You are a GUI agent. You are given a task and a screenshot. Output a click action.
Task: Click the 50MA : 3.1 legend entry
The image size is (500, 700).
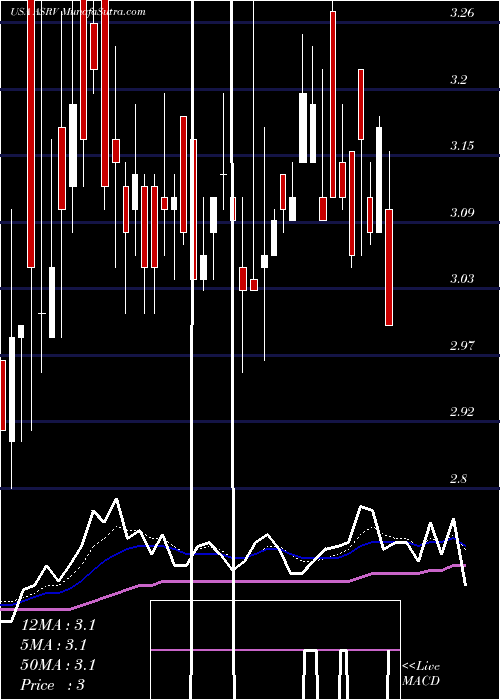(58, 665)
